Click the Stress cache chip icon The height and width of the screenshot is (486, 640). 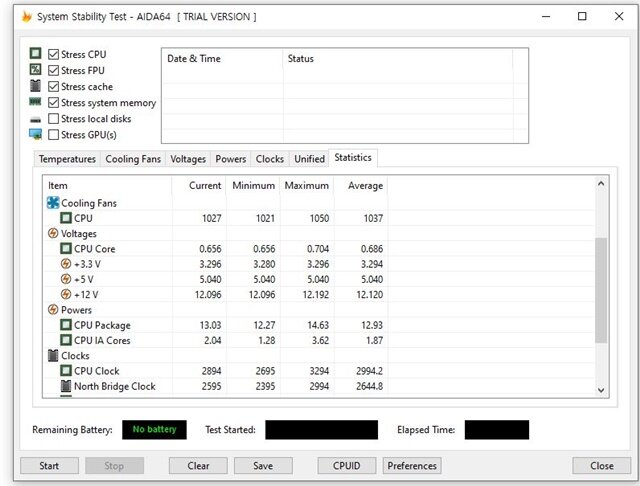click(x=36, y=86)
